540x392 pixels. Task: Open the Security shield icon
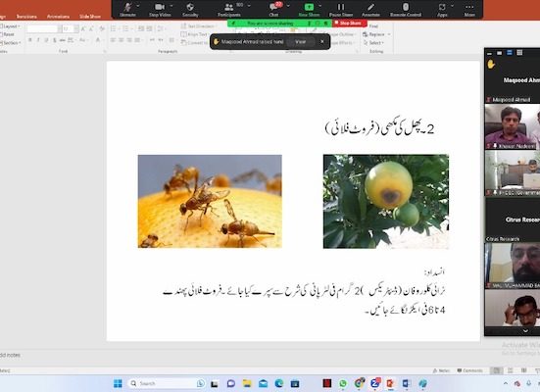pos(190,7)
